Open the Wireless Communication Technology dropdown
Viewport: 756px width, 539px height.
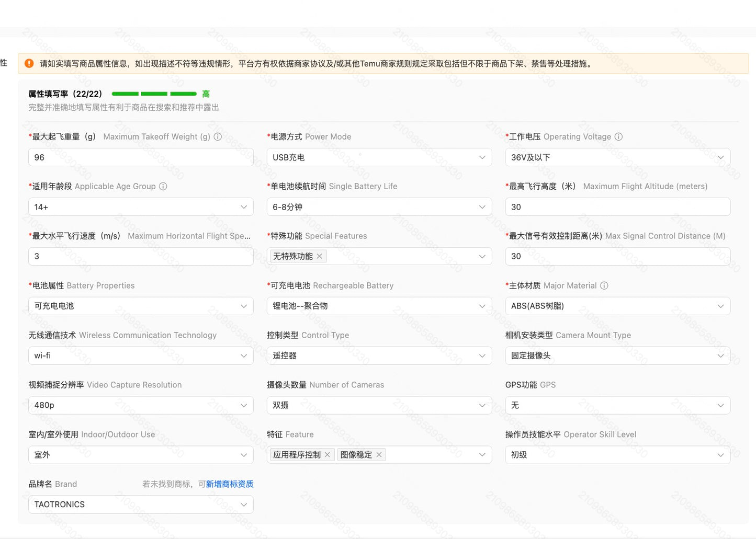(x=141, y=355)
